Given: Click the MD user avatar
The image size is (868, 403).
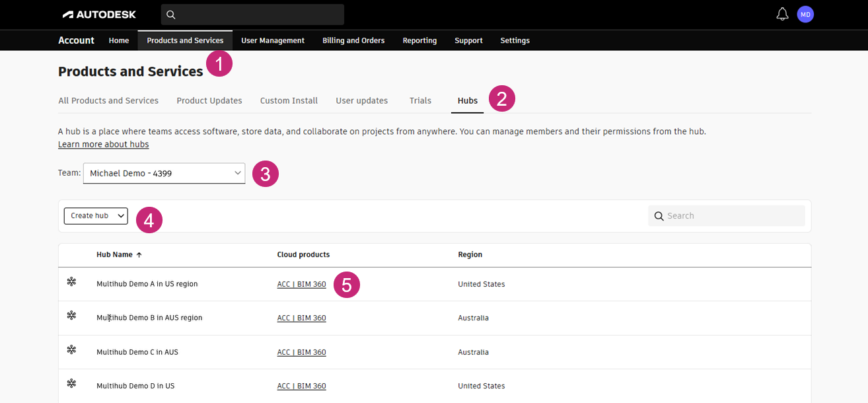Looking at the screenshot, I should (805, 14).
